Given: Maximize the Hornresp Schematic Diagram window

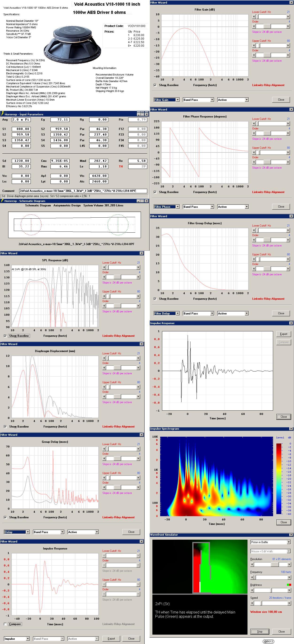Looking at the screenshot, I should pyautogui.click(x=143, y=201).
